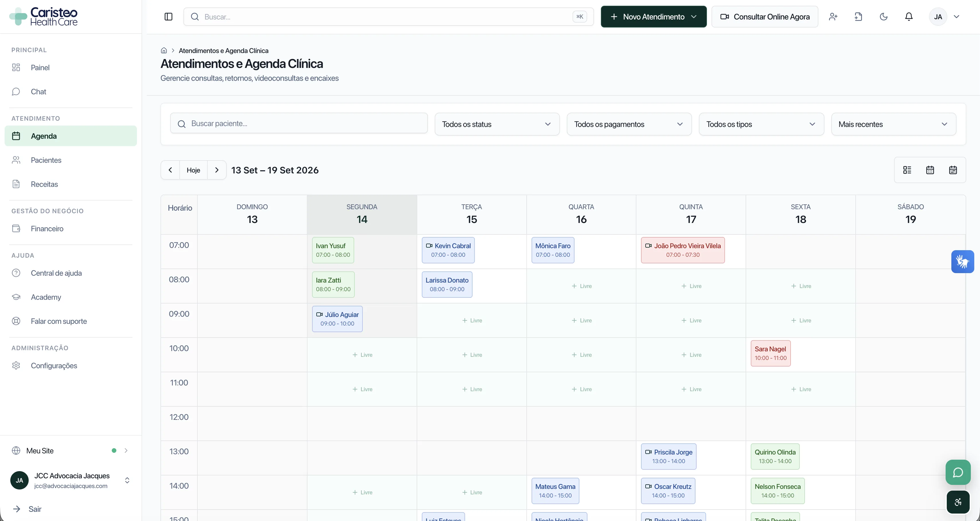Image resolution: width=980 pixels, height=521 pixels.
Task: Focus the Buscar paciente field
Action: [299, 124]
